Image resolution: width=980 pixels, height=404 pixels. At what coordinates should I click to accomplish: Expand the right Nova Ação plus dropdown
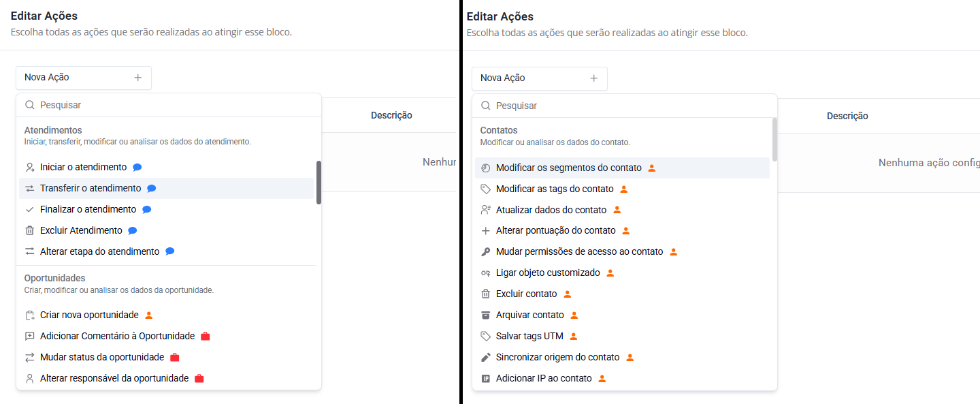(x=593, y=78)
